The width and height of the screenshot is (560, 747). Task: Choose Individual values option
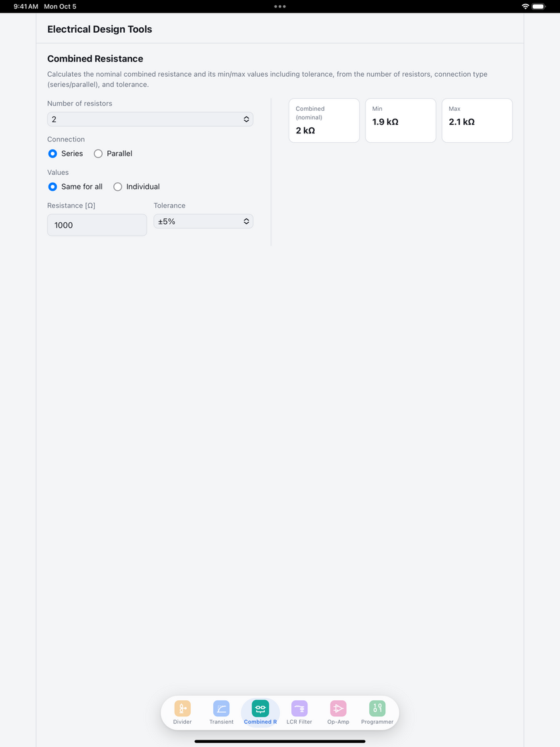click(x=117, y=187)
